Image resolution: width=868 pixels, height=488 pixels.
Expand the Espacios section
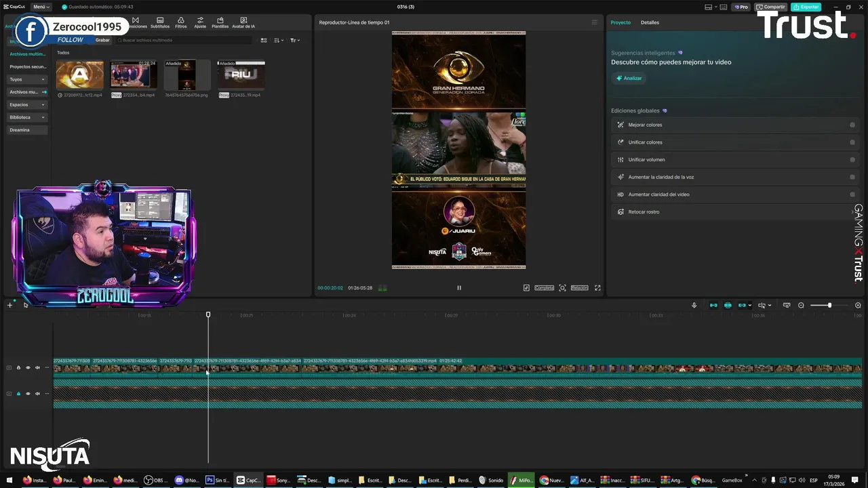(x=27, y=104)
